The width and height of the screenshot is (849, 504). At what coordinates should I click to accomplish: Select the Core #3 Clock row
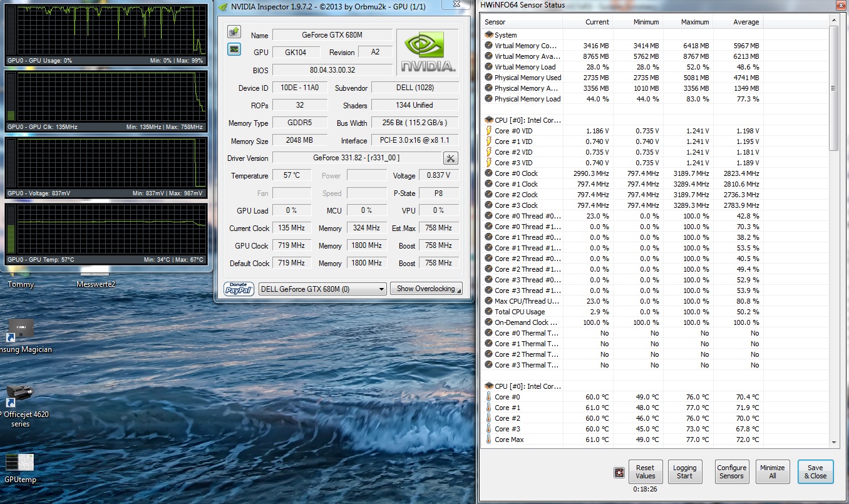click(x=655, y=205)
